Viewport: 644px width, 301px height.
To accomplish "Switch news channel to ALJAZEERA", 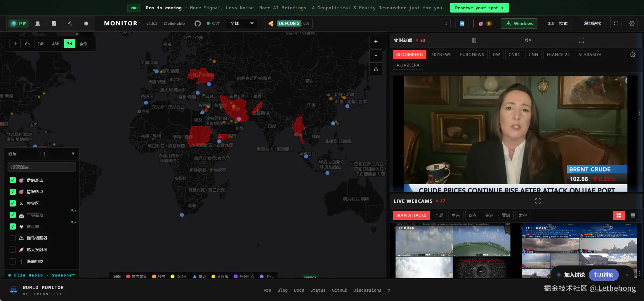I will (408, 65).
